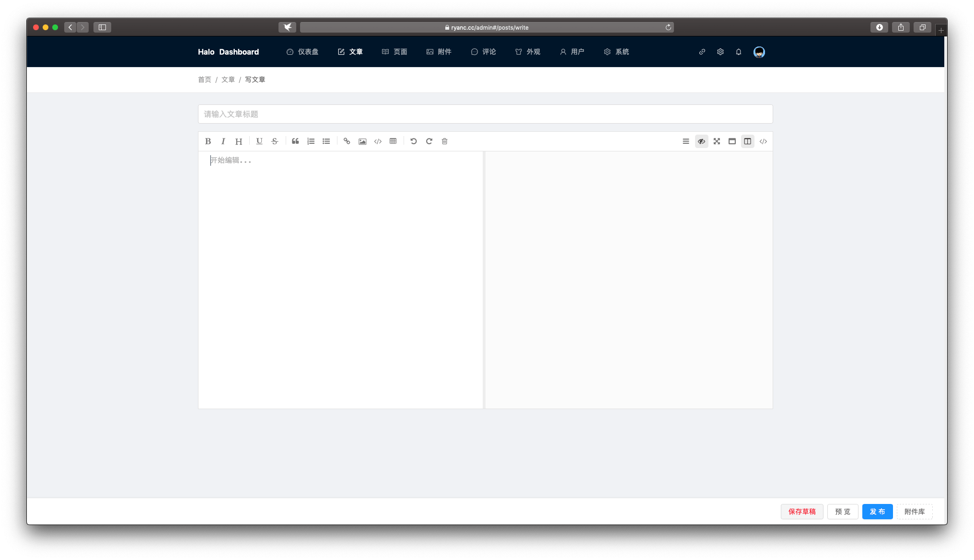The image size is (974, 560).
Task: Open the 系统 menu
Action: point(616,52)
